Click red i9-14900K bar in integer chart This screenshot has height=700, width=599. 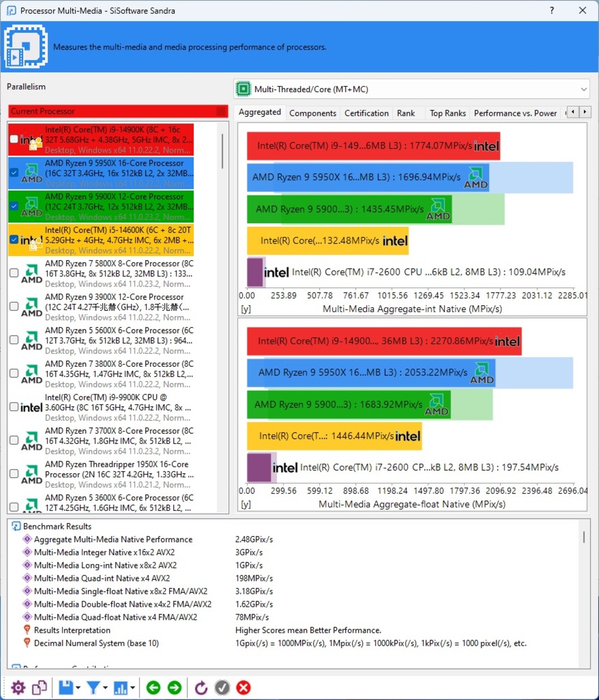coord(373,145)
